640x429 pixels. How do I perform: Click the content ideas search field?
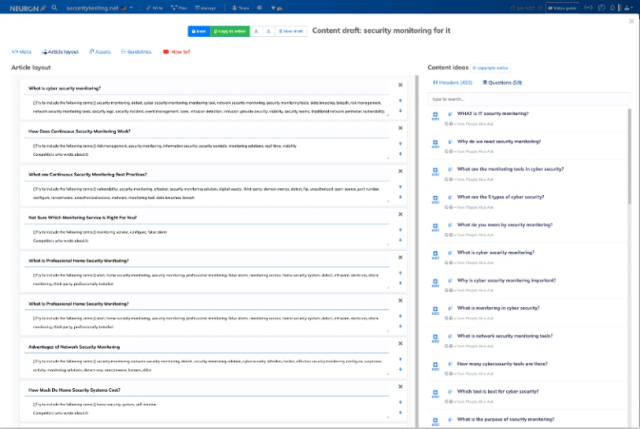529,99
